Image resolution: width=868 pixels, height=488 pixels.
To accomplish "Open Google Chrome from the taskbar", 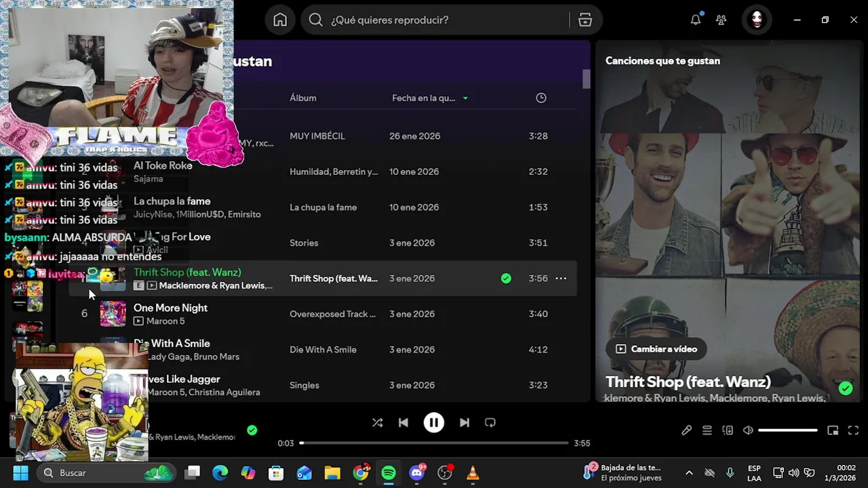I will click(361, 473).
